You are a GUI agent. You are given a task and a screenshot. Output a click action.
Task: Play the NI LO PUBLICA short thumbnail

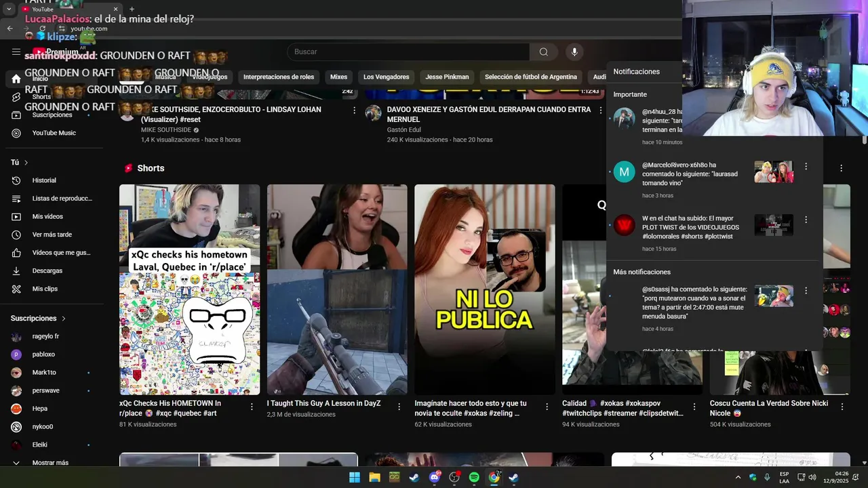(485, 289)
